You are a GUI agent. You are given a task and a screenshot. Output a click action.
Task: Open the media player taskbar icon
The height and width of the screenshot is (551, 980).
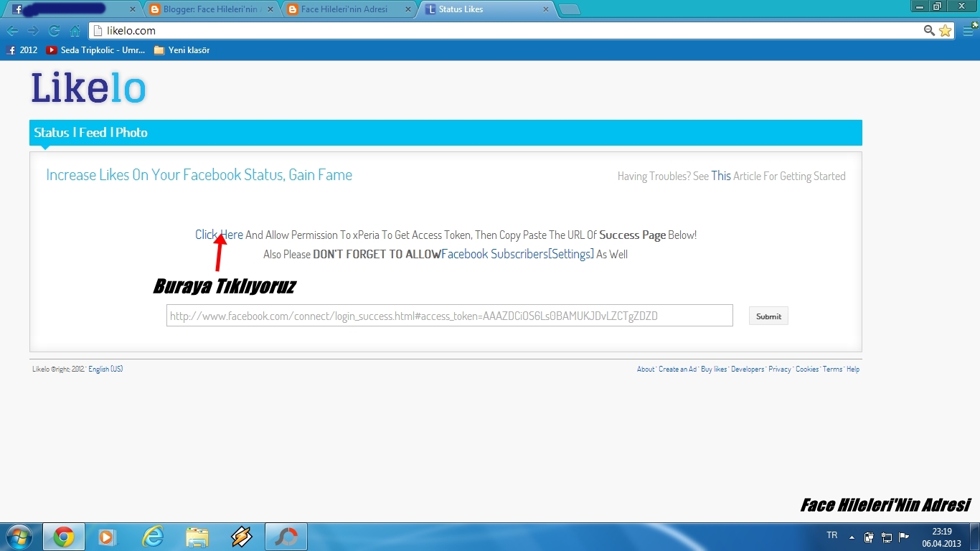108,537
